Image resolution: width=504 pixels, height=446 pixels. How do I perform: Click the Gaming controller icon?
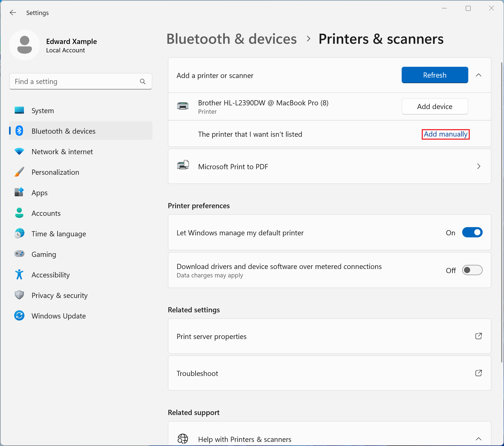tap(19, 254)
